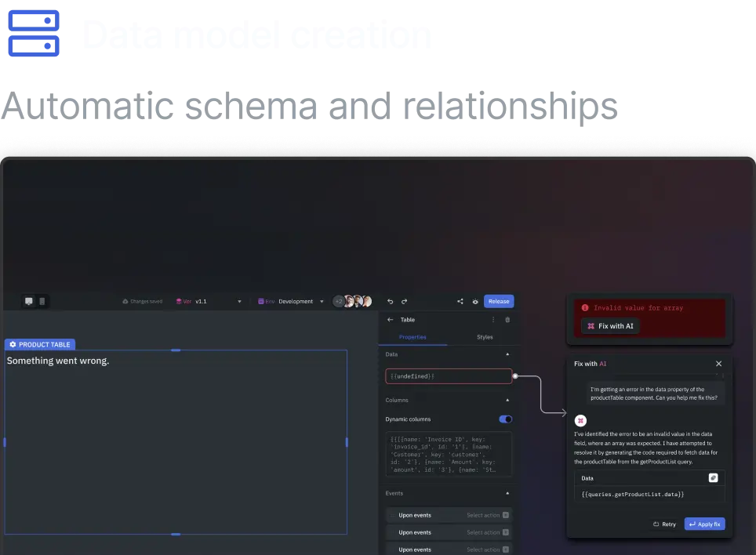Click the share icon near Release

coord(460,301)
